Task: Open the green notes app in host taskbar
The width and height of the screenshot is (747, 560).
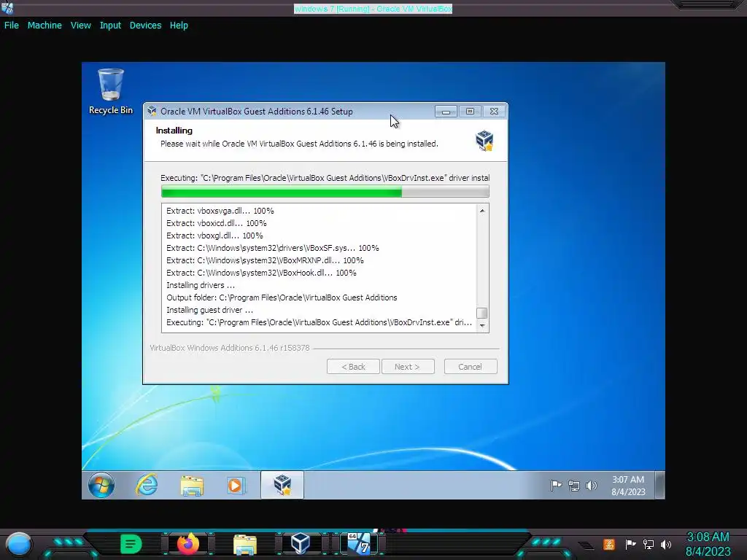Action: coord(131,544)
